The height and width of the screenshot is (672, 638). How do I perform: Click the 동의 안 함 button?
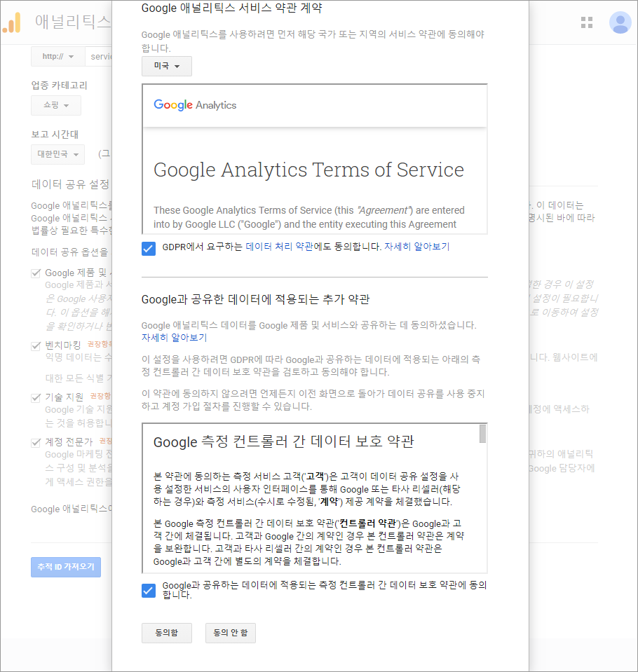[231, 633]
